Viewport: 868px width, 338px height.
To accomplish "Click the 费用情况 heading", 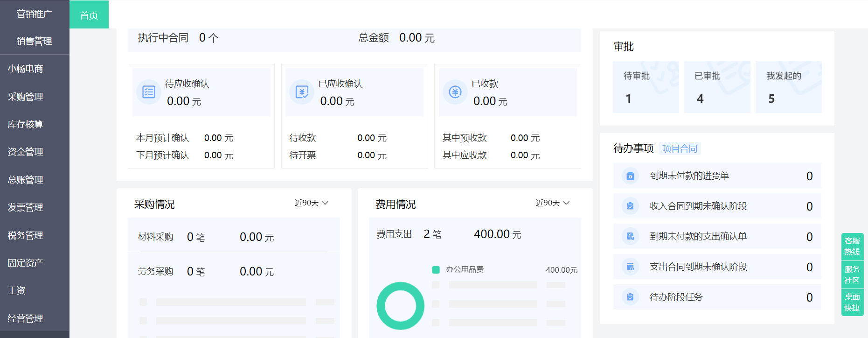I will pyautogui.click(x=396, y=204).
